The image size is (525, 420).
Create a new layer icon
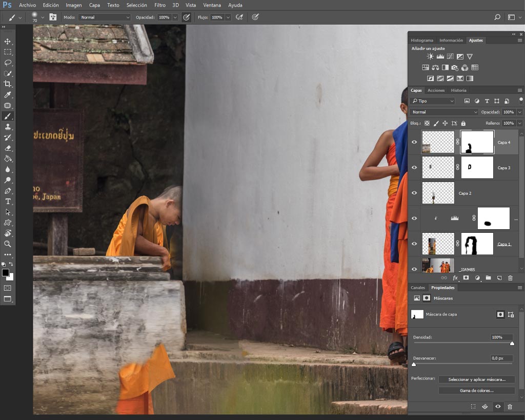tap(499, 278)
